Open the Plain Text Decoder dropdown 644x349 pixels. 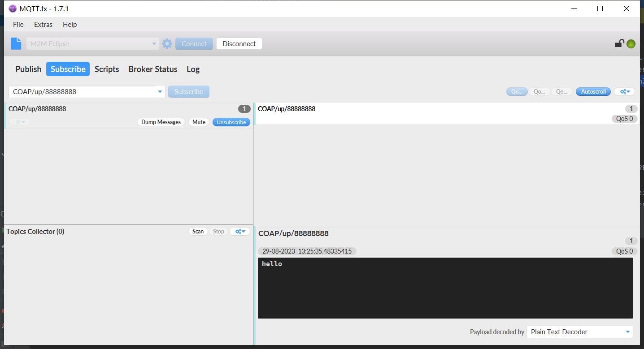coord(580,332)
